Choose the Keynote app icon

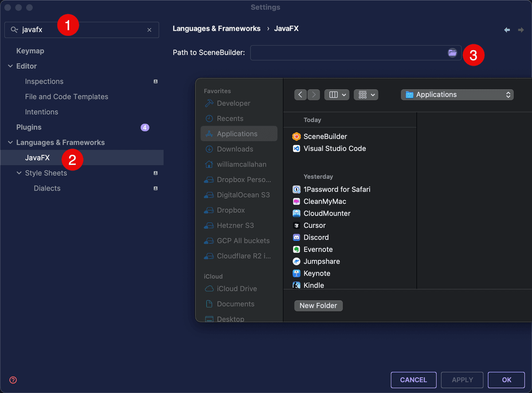tap(296, 273)
